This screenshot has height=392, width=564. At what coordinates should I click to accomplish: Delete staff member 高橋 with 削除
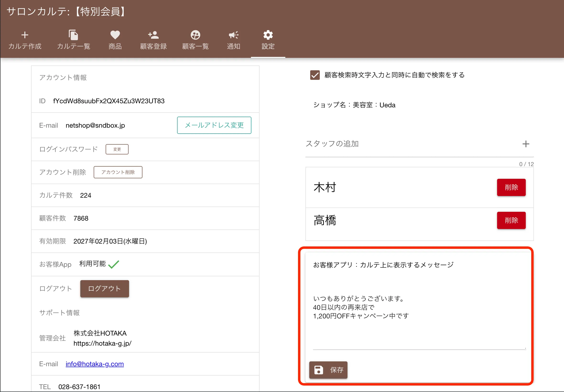(511, 220)
